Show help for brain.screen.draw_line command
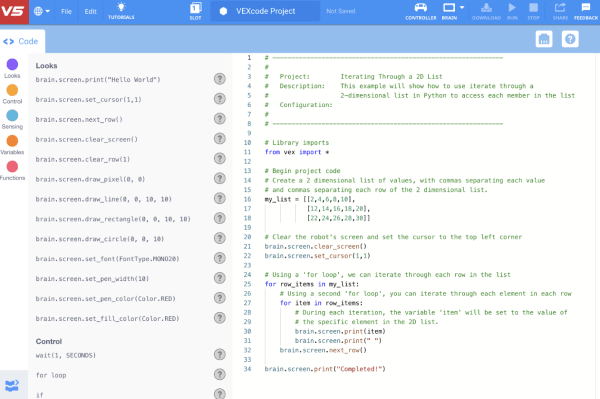 [220, 198]
